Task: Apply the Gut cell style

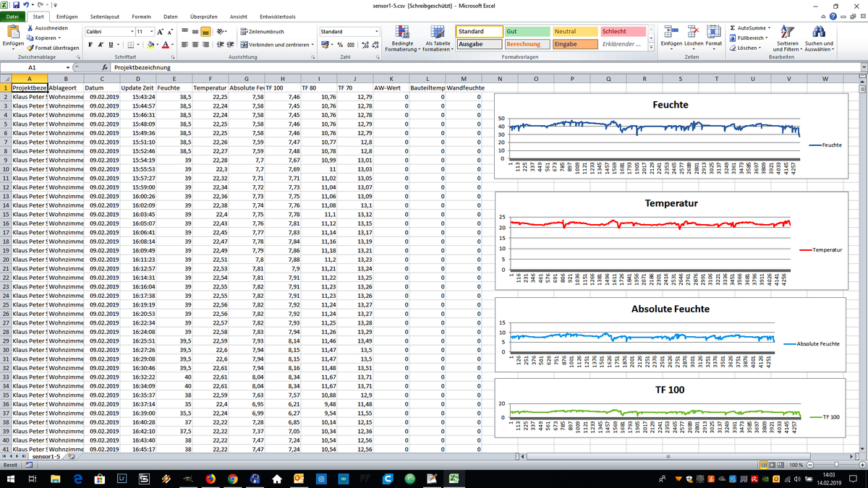Action: (x=527, y=32)
